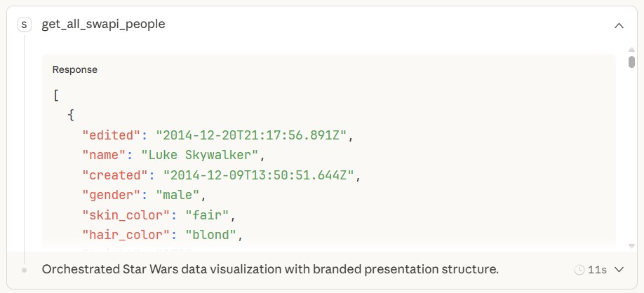Click the get_all_swapi_people tool title

(103, 25)
